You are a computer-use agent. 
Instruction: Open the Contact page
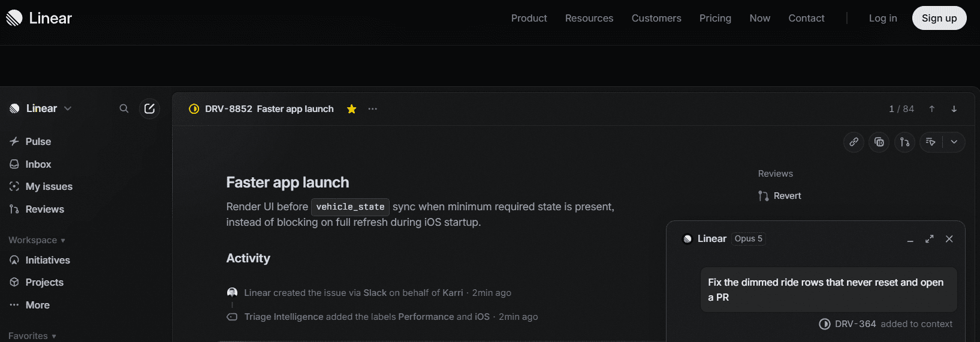pos(806,18)
